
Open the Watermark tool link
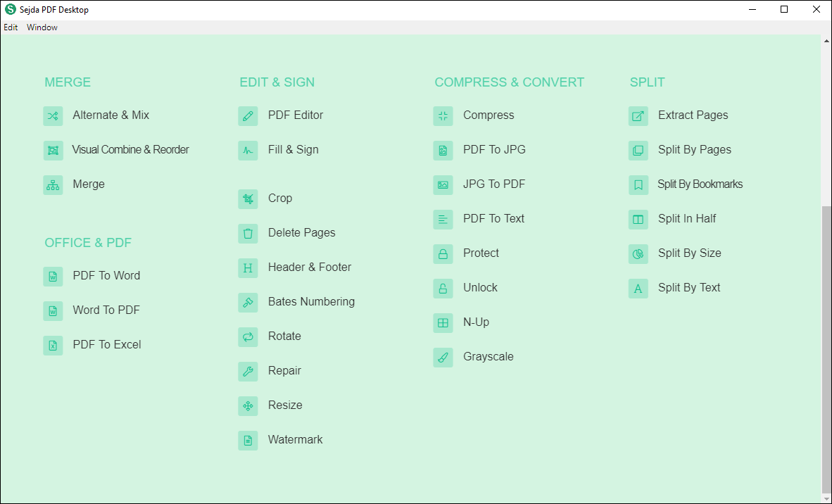(295, 440)
